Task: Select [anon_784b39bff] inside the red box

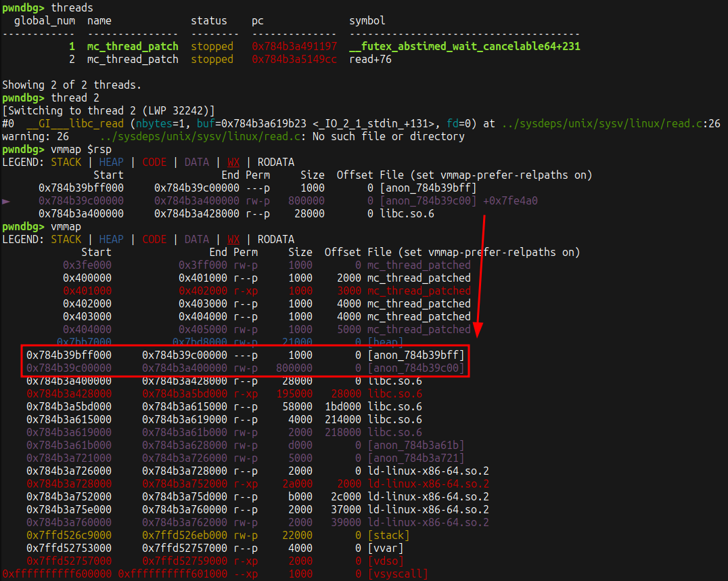Action: tap(416, 356)
